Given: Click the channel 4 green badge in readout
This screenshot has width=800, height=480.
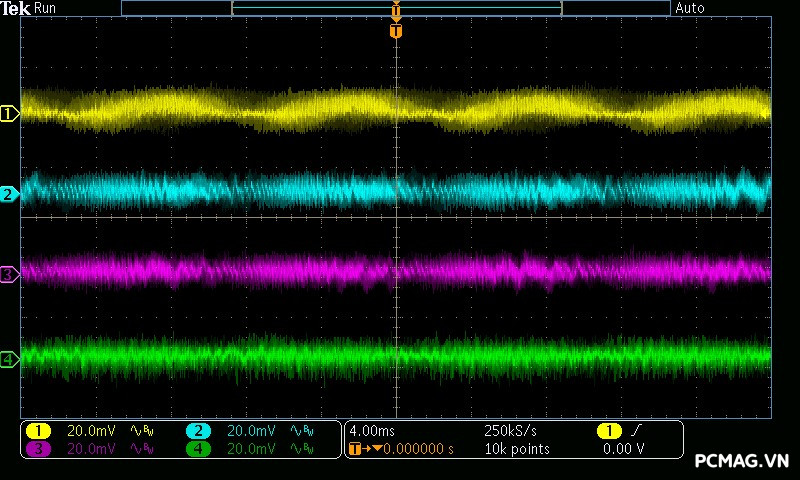Looking at the screenshot, I should click(198, 449).
